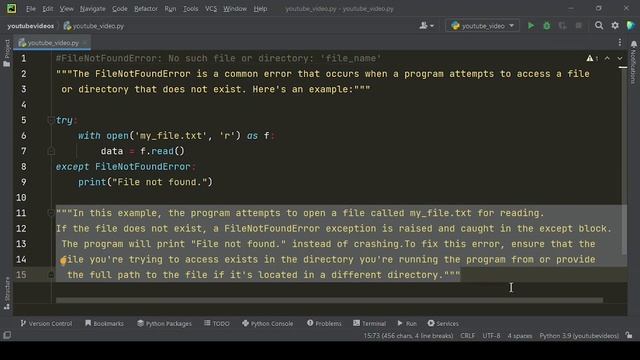The image size is (640, 360).
Task: Open the Tools menu
Action: coord(190,9)
